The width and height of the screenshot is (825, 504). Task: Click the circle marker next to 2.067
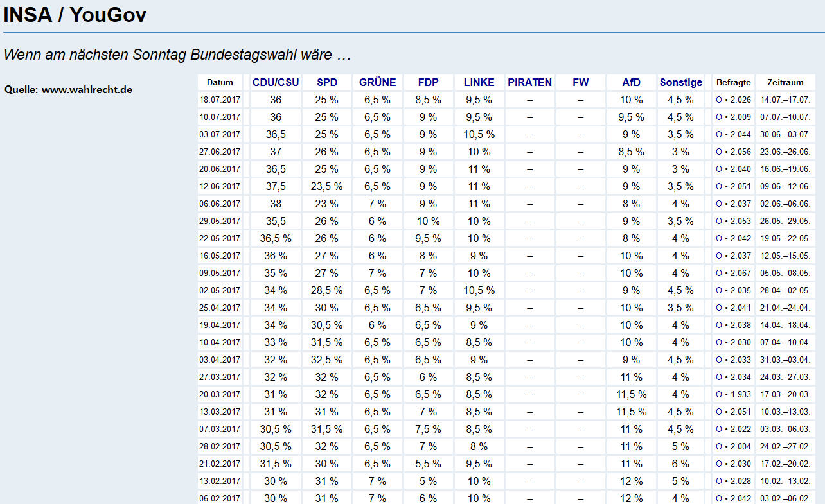tap(718, 274)
